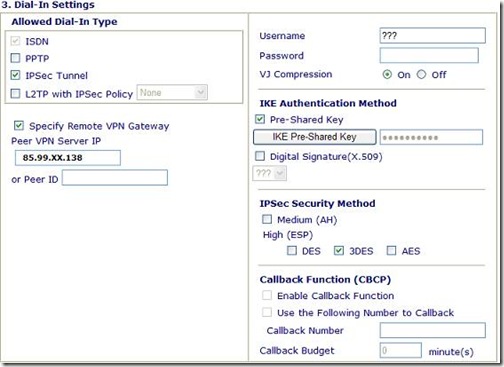
Task: Set VJ Compression to On
Action: pos(387,74)
